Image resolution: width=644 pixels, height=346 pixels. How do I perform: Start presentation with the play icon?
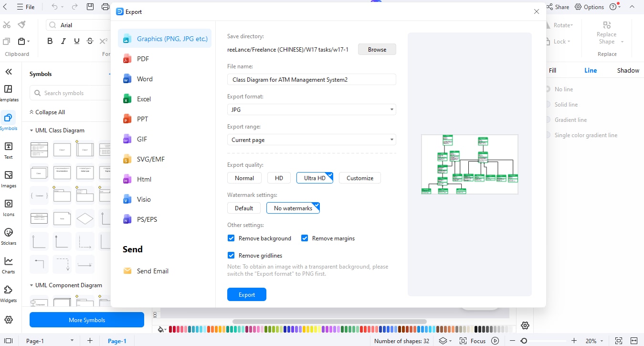[495, 341]
